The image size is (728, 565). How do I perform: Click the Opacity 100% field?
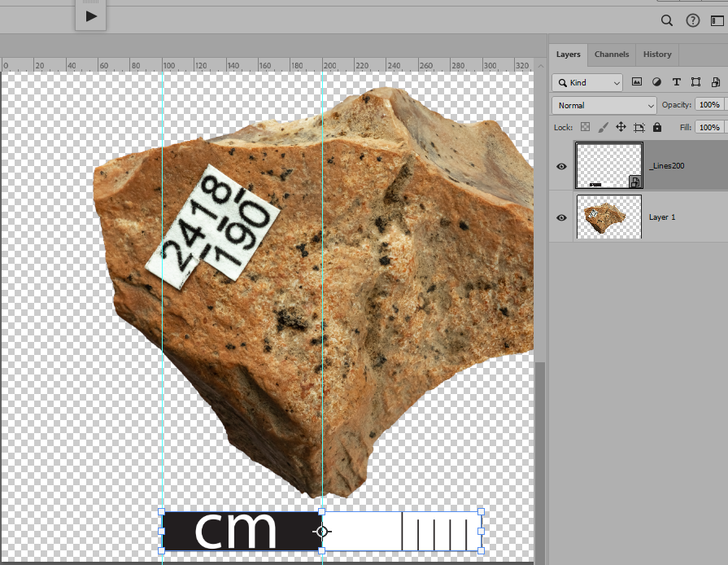[x=709, y=104]
